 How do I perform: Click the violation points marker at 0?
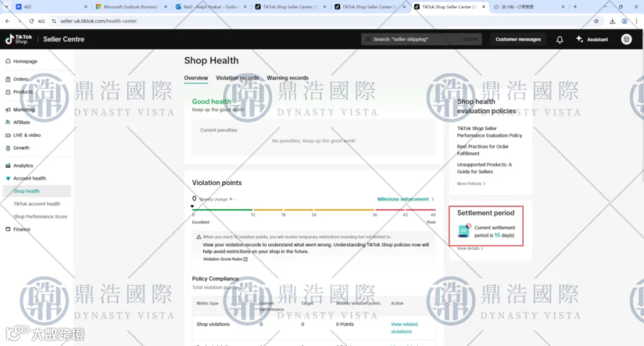point(192,206)
